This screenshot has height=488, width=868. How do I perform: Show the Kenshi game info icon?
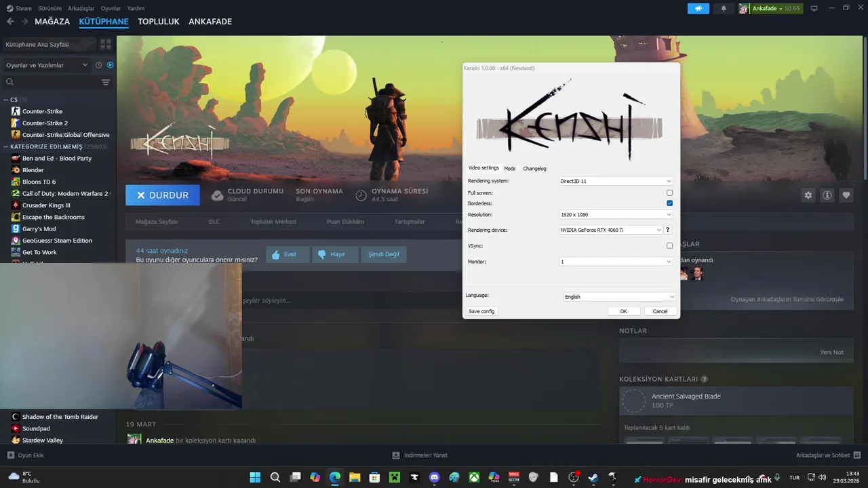tap(827, 195)
